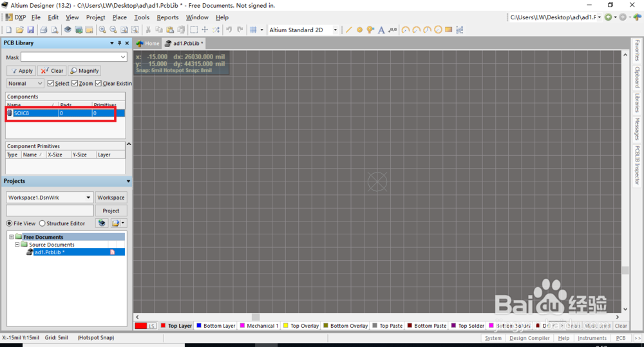The height and width of the screenshot is (347, 644).
Task: Open the file path address dropdown
Action: [599, 17]
